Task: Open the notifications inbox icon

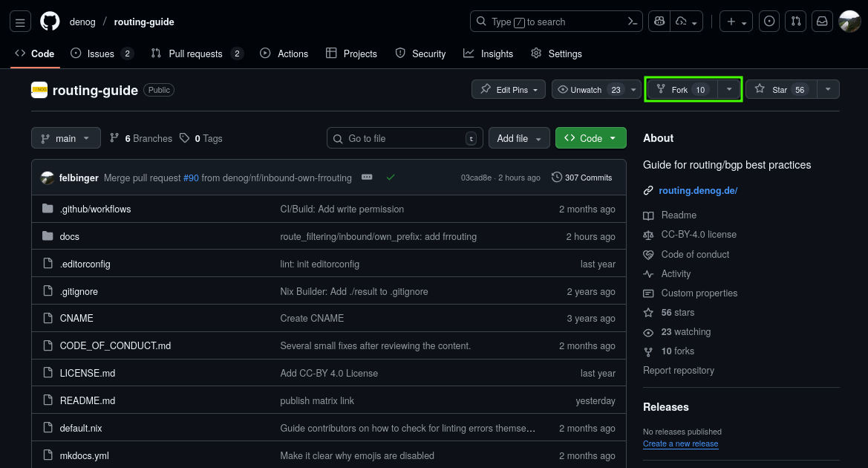Action: (822, 22)
